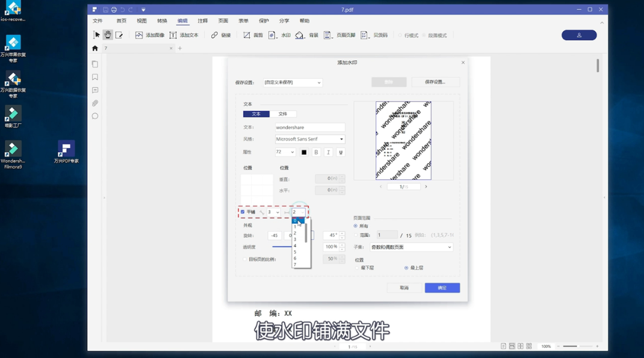Click the 确定 button to confirm watermark
Screen dimensions: 644x358
(x=442, y=288)
